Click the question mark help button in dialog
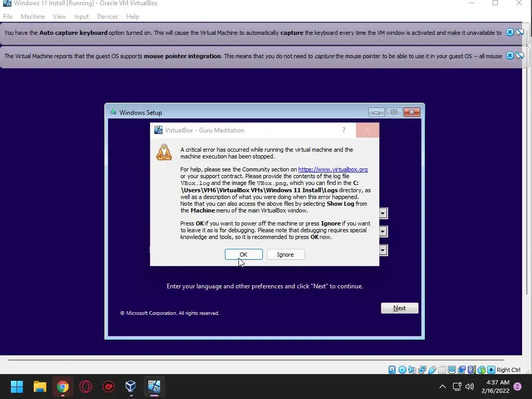 [344, 130]
